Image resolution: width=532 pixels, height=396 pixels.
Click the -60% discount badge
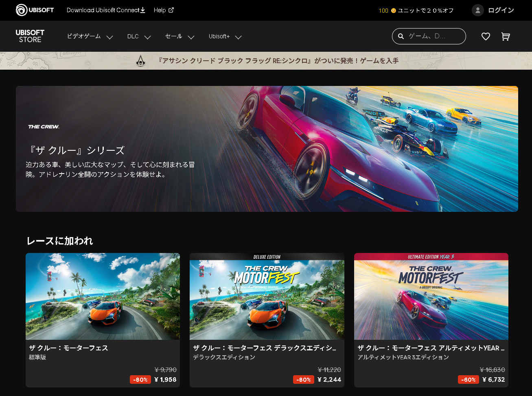(469, 380)
